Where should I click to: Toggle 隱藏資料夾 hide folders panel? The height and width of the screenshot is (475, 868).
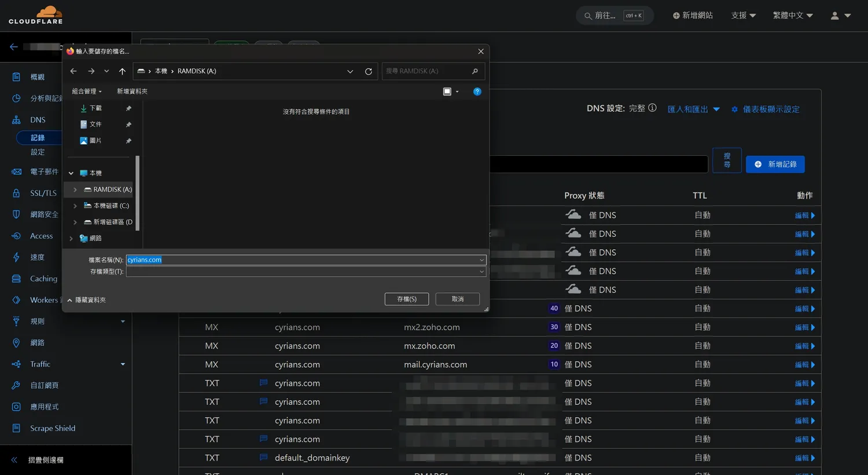click(x=87, y=300)
